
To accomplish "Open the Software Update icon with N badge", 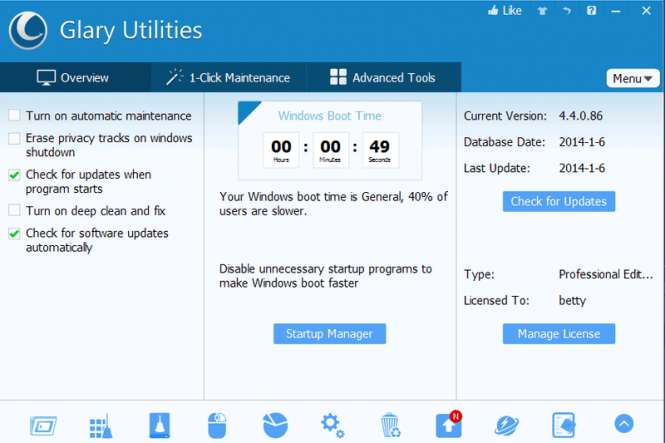I will pyautogui.click(x=449, y=424).
